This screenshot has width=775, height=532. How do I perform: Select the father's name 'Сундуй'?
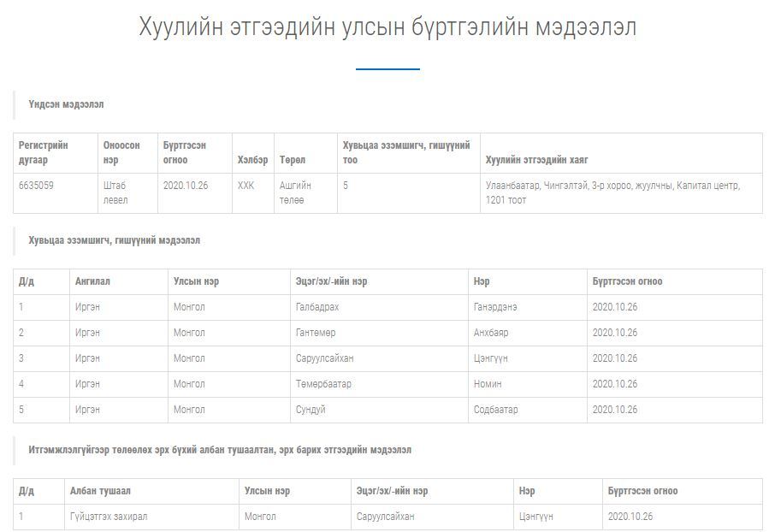pyautogui.click(x=311, y=410)
